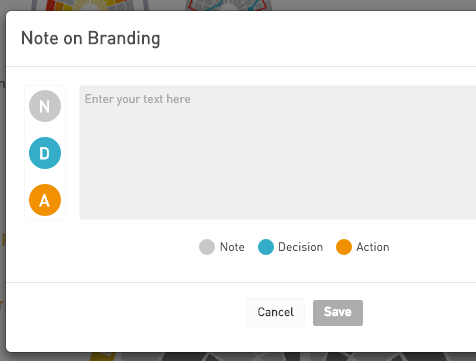Click the empty lower area of the text box

[278, 193]
